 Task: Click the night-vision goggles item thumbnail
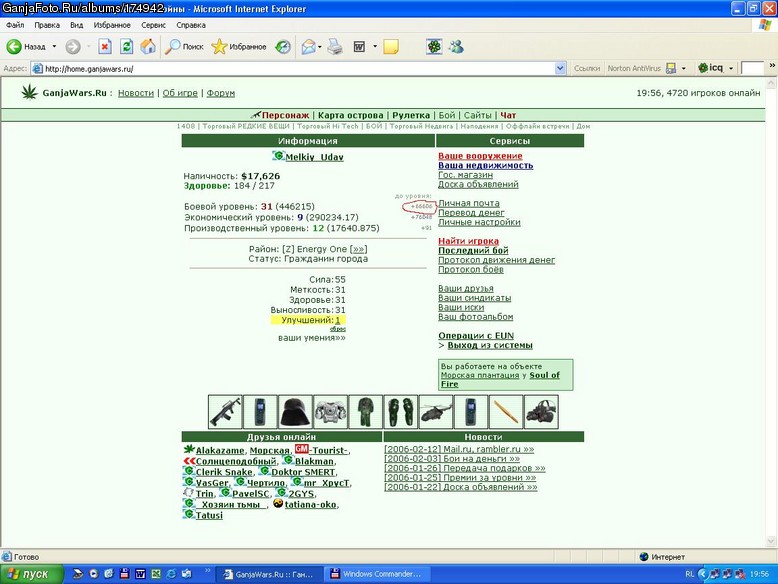(541, 412)
